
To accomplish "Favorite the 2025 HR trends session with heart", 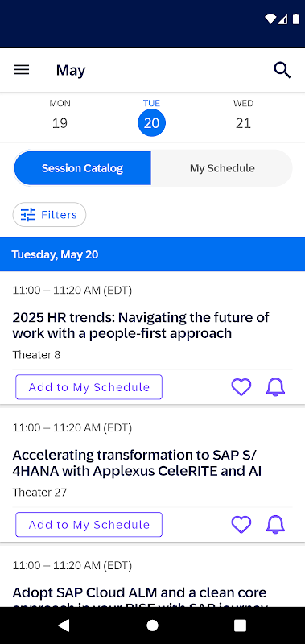I will (241, 387).
